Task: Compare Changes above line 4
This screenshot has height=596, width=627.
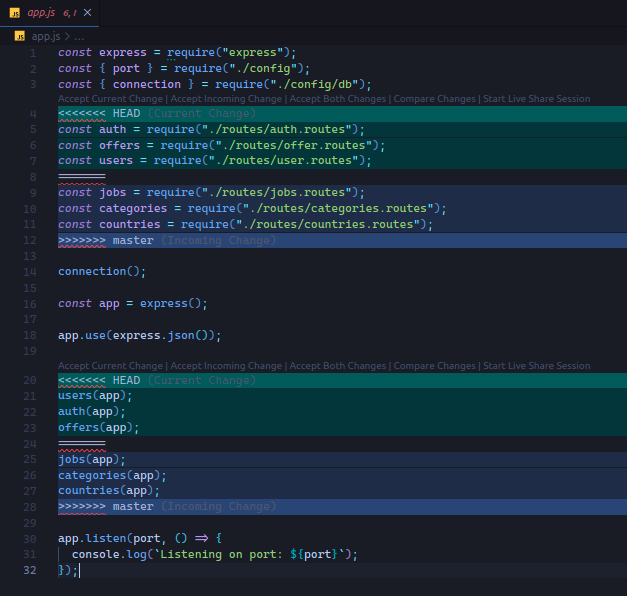Action: (x=435, y=99)
